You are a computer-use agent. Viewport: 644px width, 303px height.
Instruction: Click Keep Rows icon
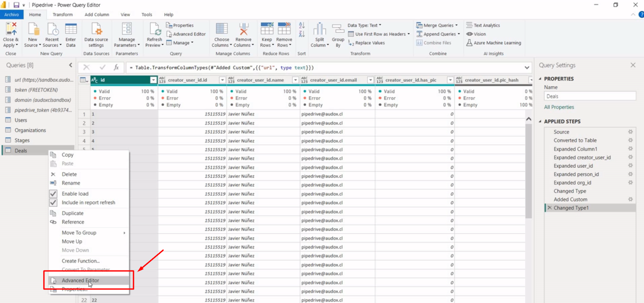267,29
